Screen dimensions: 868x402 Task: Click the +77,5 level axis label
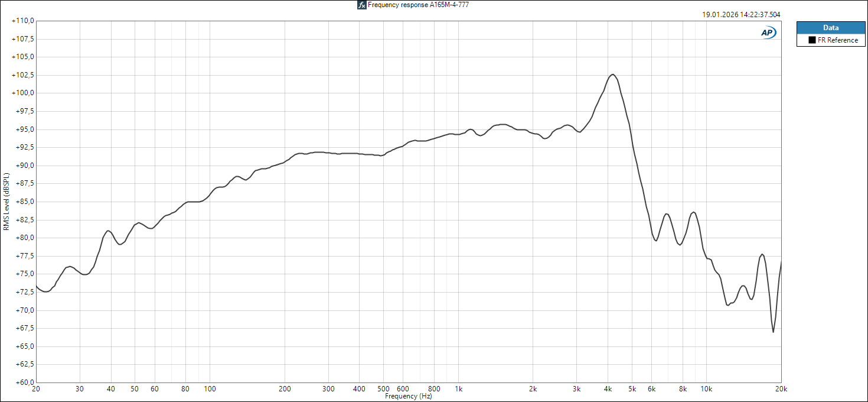[25, 256]
